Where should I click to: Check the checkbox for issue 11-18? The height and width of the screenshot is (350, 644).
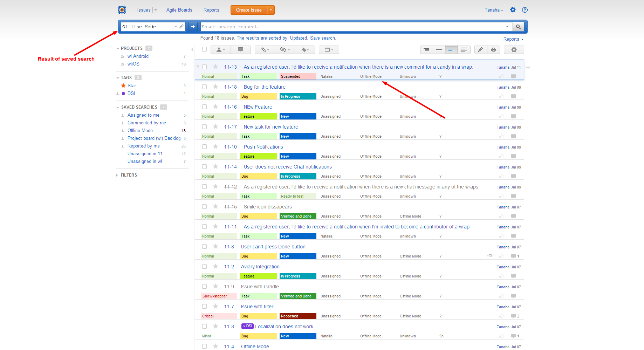pos(204,87)
